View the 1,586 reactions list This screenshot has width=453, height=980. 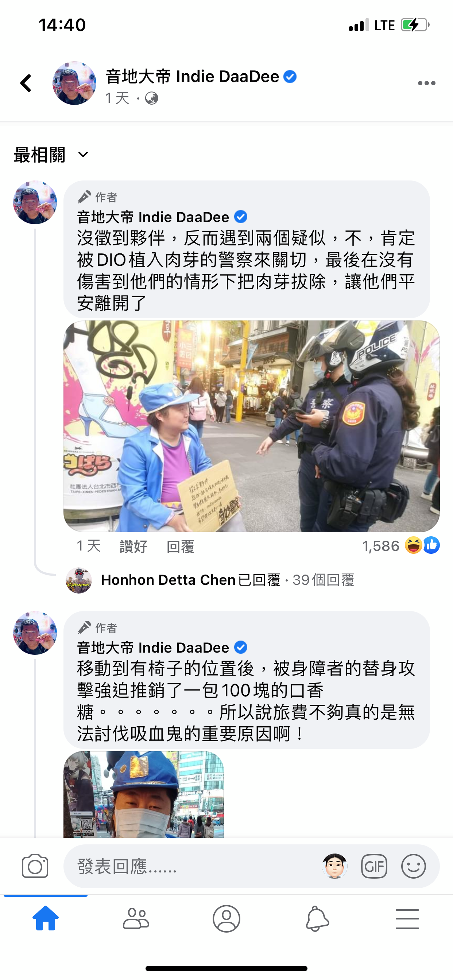coord(401,545)
